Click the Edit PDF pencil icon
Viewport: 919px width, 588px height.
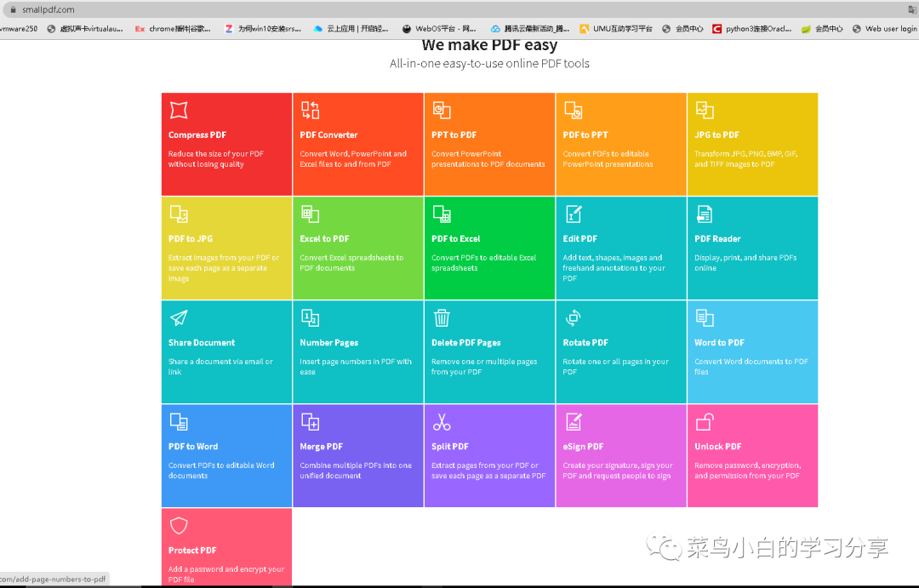click(x=574, y=214)
